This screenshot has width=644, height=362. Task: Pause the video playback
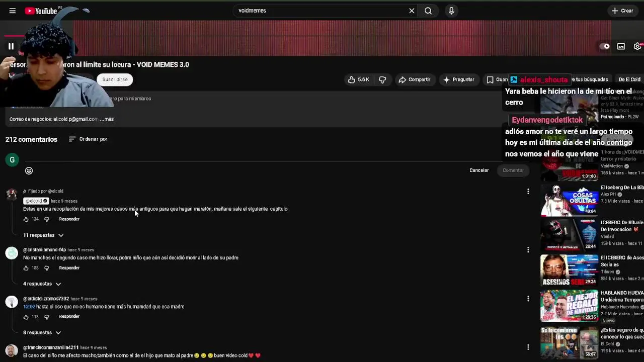[x=11, y=46]
